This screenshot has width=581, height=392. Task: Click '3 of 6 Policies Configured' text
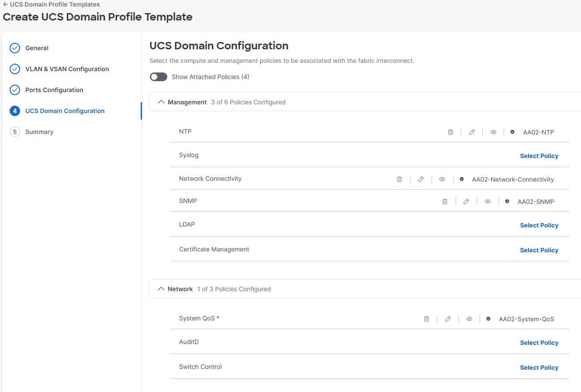tap(248, 102)
